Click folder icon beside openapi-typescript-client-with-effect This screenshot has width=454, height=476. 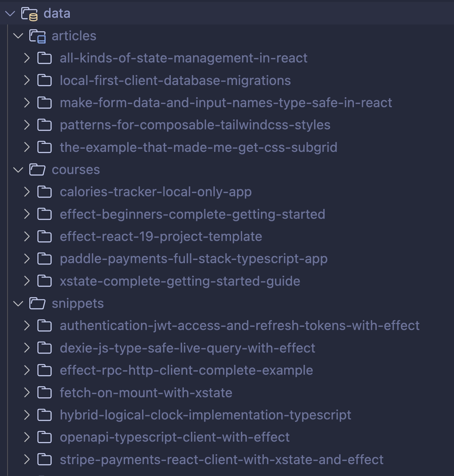point(45,437)
